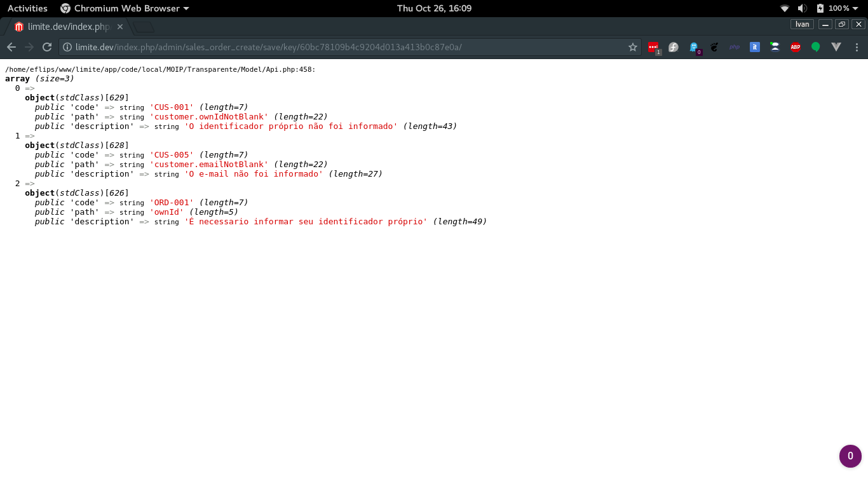Click the php extension icon
Screen dimensions: 868x488
point(735,47)
